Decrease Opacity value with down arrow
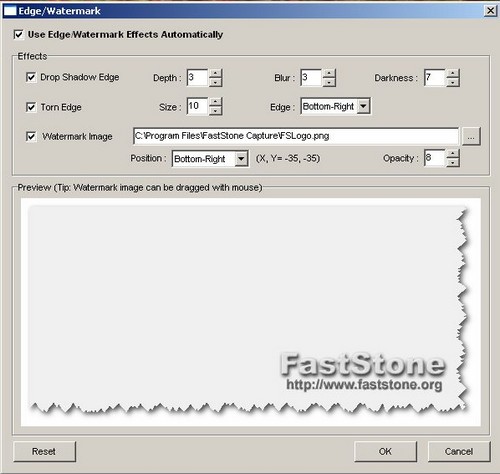500x474 pixels. coord(452,162)
